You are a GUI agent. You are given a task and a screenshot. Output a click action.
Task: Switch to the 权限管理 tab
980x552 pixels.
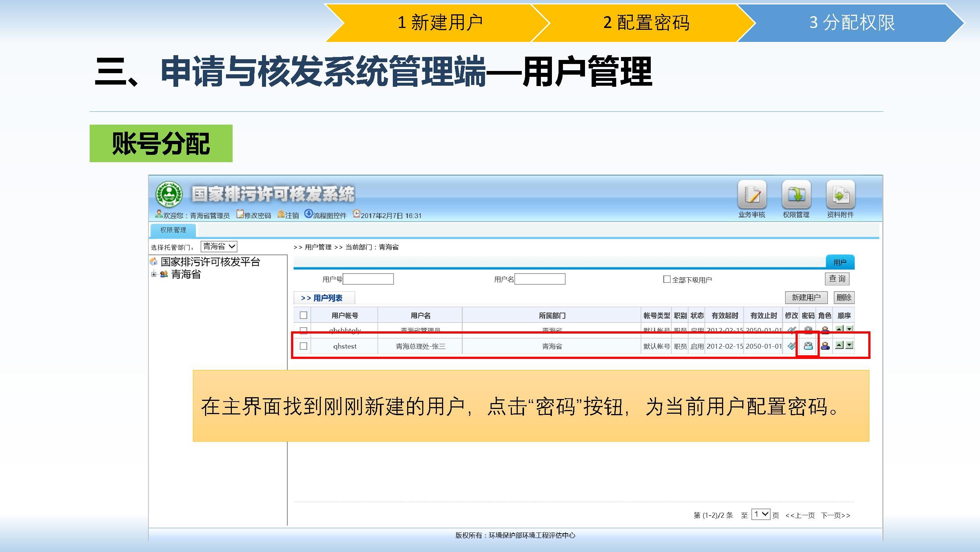(173, 230)
